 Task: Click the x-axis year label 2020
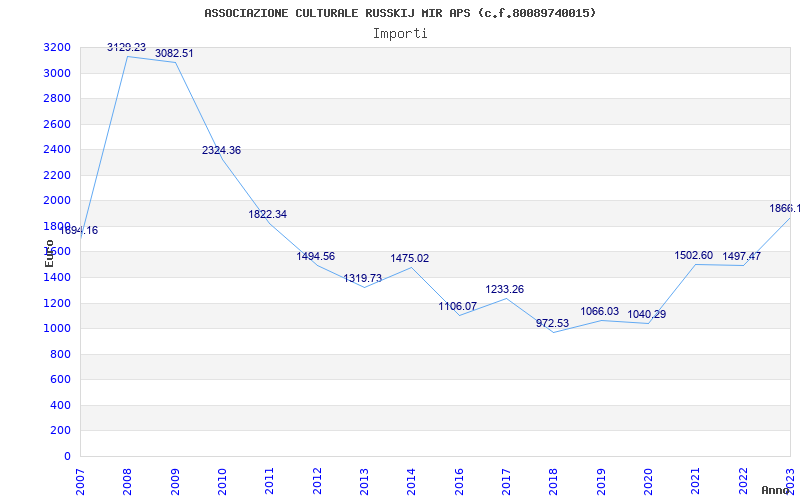tap(648, 482)
